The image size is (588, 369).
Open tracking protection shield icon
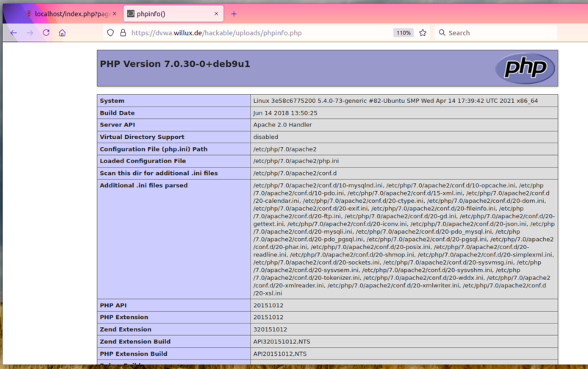(x=110, y=33)
